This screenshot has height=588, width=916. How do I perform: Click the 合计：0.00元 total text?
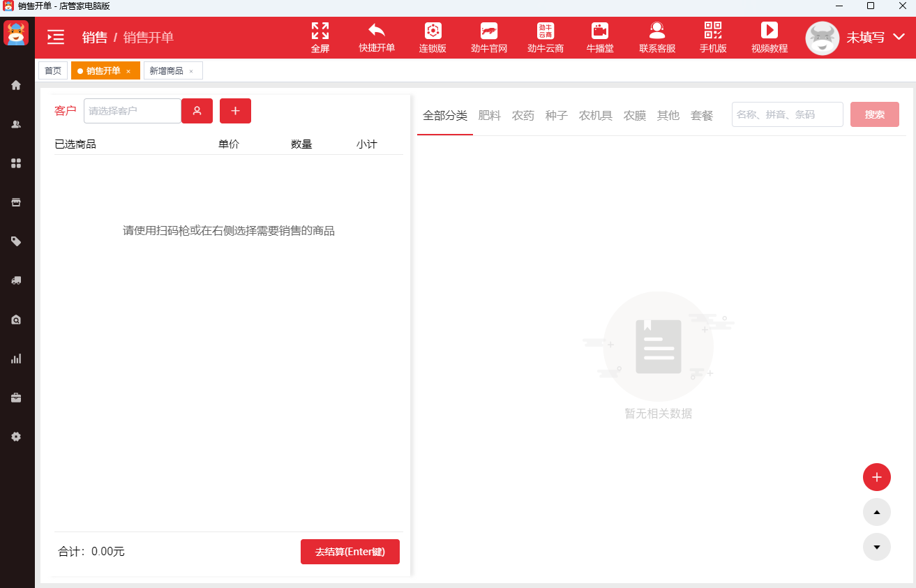pos(91,552)
